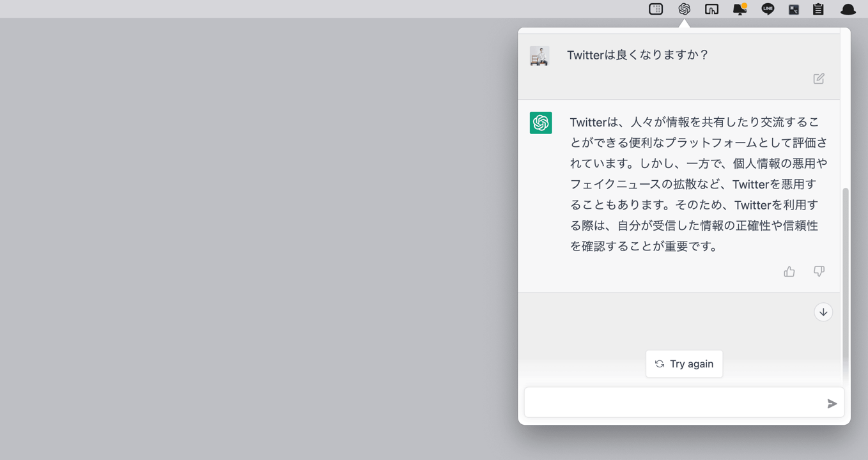Open the LINE menu bar icon
Image resolution: width=868 pixels, height=460 pixels.
click(768, 9)
